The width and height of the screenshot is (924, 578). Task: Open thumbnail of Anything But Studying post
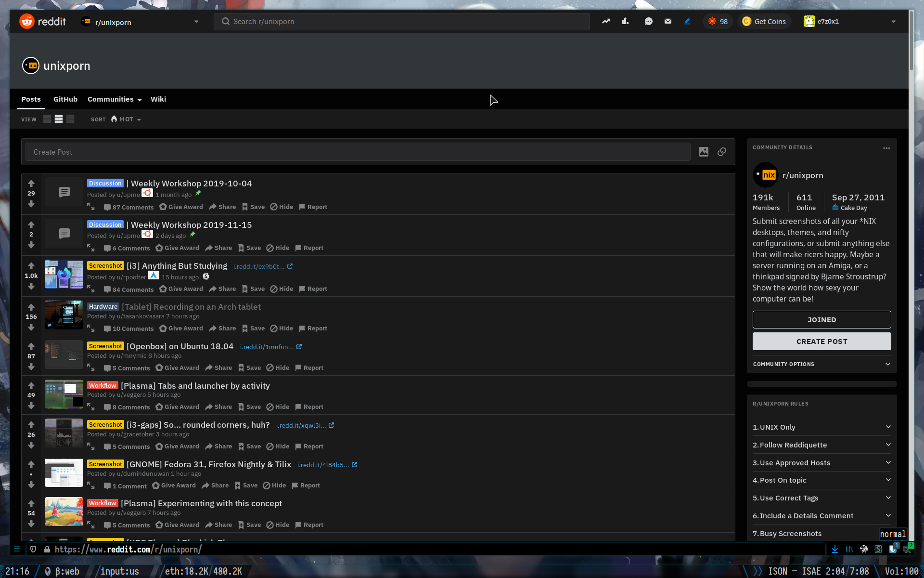64,274
